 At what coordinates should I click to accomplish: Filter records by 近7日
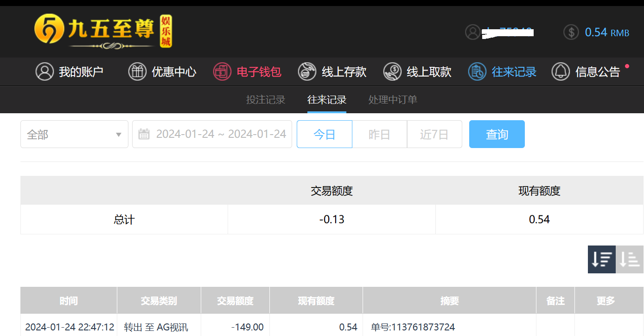434,135
